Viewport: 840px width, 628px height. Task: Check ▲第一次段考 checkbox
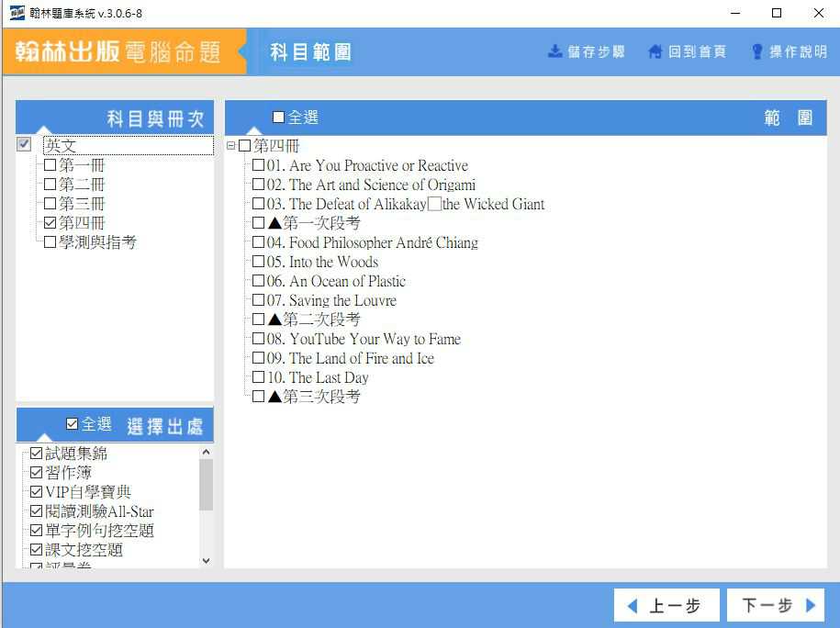click(x=258, y=223)
